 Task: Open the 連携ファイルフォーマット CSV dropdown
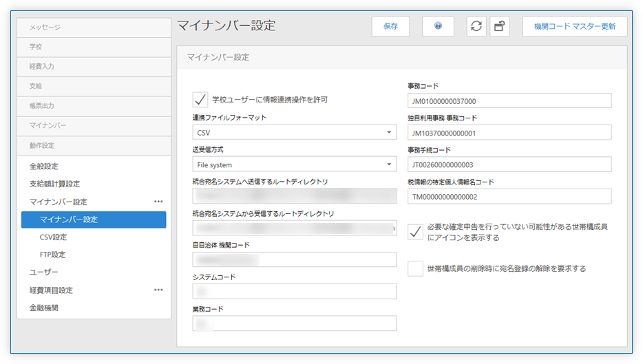tap(295, 132)
